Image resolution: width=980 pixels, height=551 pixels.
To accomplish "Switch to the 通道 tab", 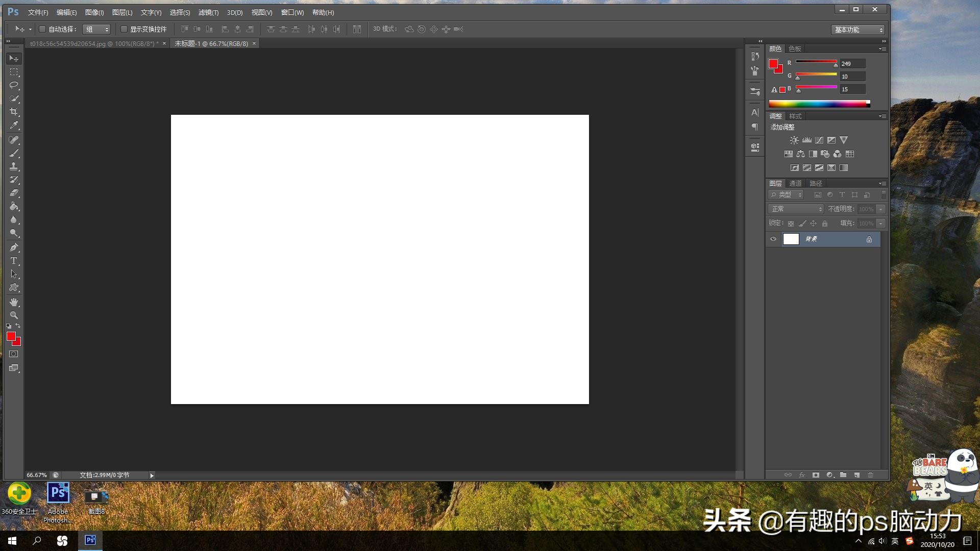I will [795, 183].
